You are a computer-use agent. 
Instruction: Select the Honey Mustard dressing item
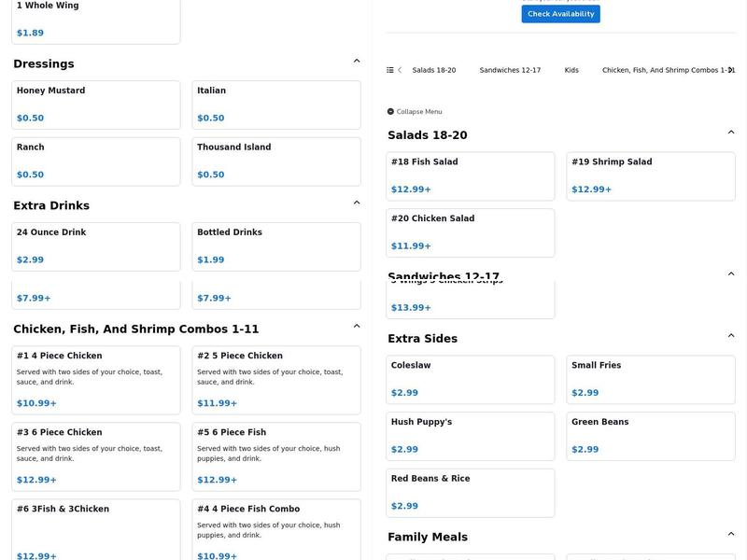coord(95,105)
